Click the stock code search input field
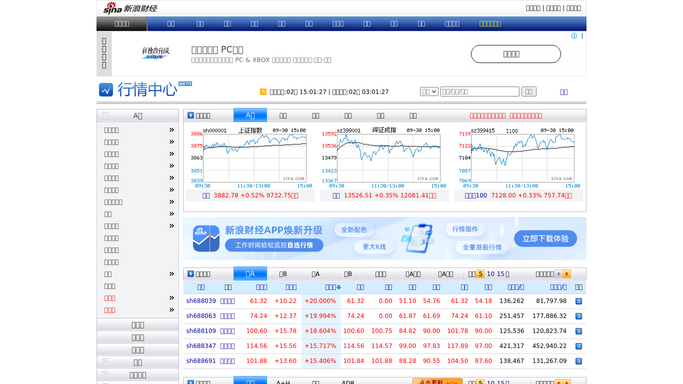Screen dimensions: 683x384 point(480,91)
